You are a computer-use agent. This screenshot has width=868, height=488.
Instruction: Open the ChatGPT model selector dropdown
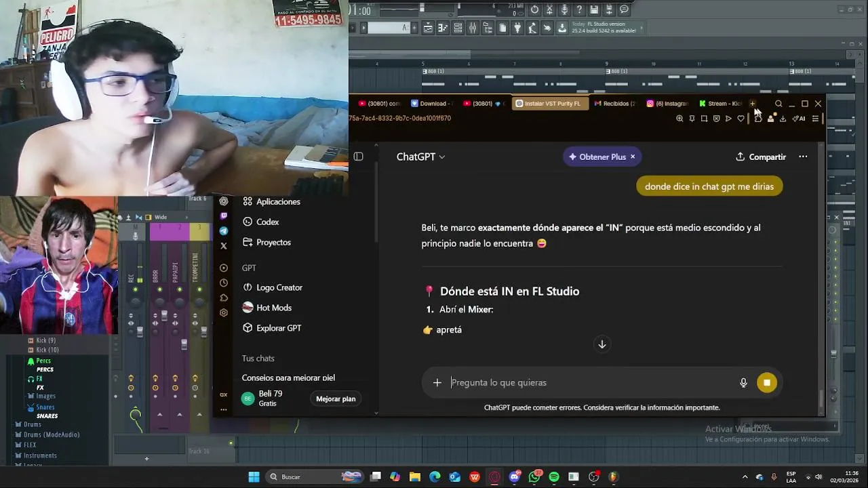[420, 157]
